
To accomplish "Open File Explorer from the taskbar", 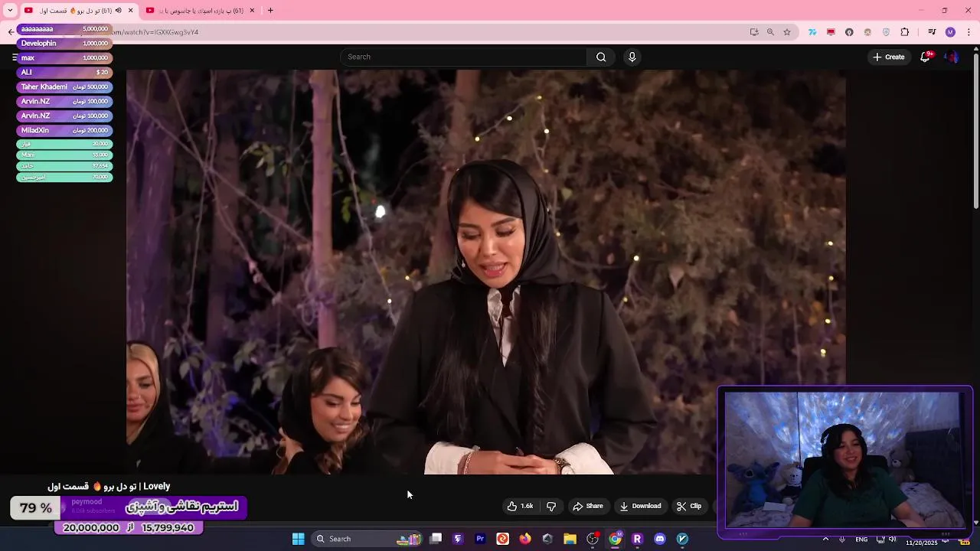I will coord(570,539).
